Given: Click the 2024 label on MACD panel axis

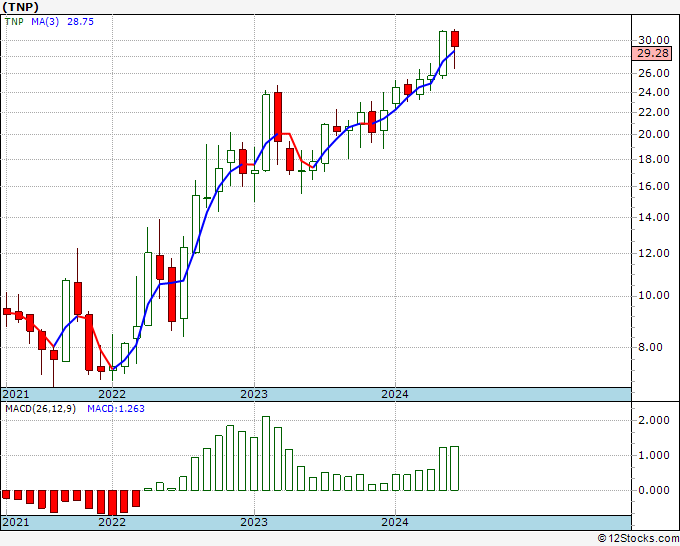Looking at the screenshot, I should [x=395, y=522].
